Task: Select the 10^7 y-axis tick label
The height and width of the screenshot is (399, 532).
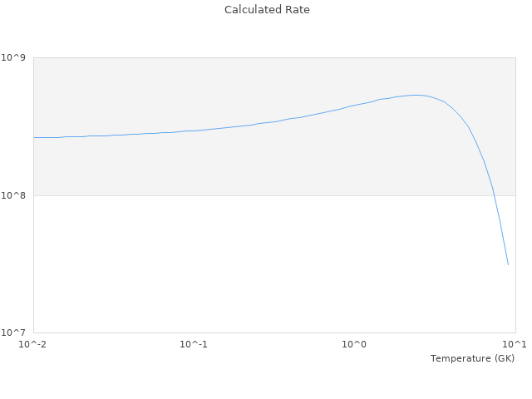Action: click(x=16, y=333)
